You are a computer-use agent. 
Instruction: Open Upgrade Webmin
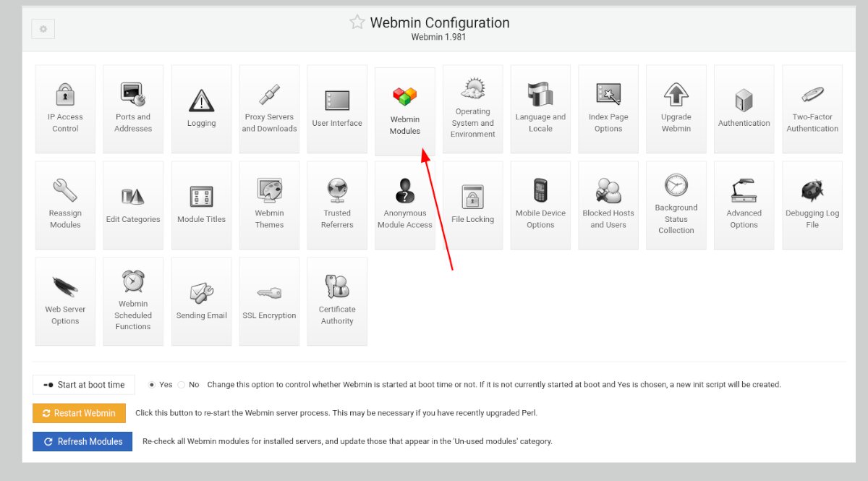676,108
